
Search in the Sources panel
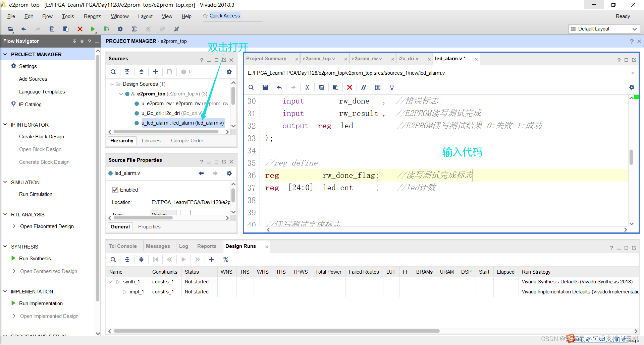click(x=113, y=72)
